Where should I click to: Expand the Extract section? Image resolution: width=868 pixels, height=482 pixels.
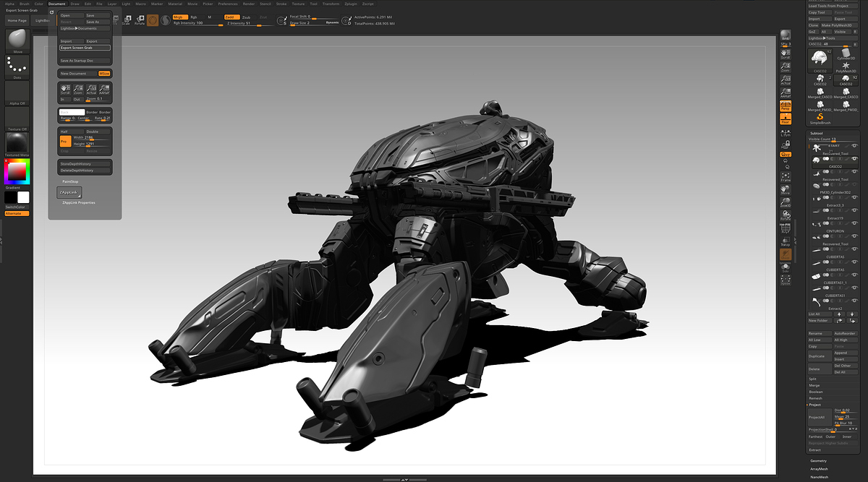pos(814,449)
